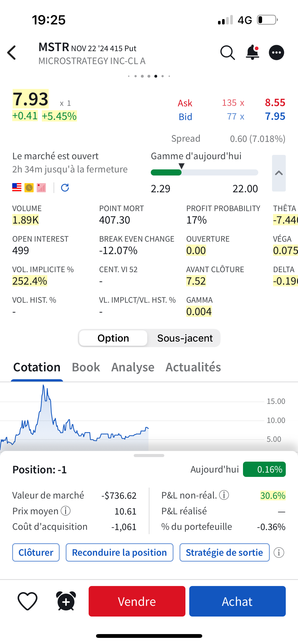Open the Book tab
The height and width of the screenshot is (644, 298).
tap(86, 367)
